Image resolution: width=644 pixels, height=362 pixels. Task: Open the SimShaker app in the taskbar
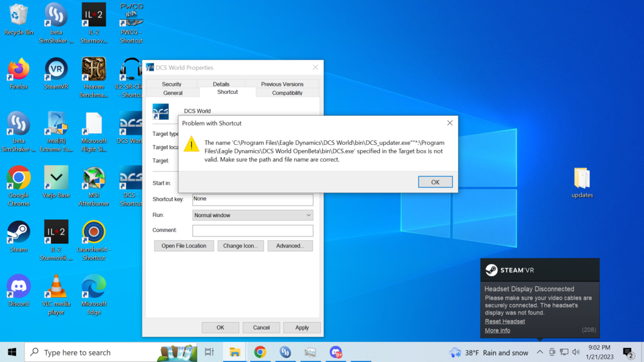285,352
